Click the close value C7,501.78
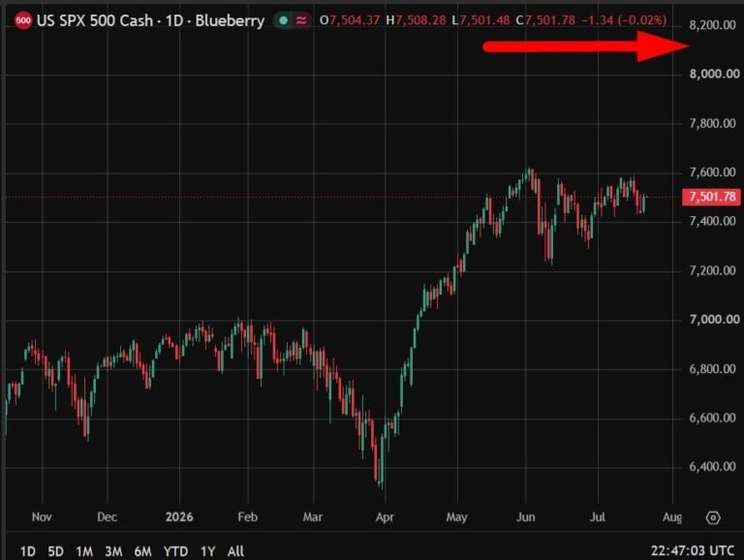Image resolution: width=744 pixels, height=560 pixels. (x=545, y=20)
